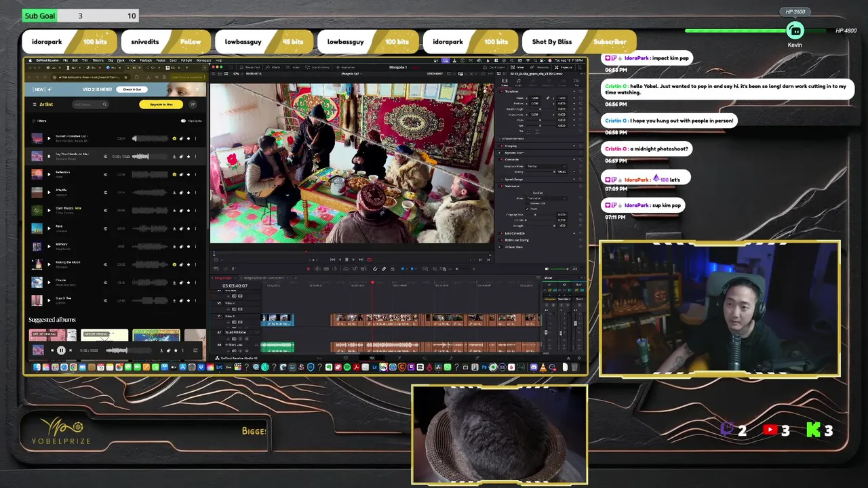Open viewer zoom percentage dropdown
868x488 pixels.
[x=237, y=74]
